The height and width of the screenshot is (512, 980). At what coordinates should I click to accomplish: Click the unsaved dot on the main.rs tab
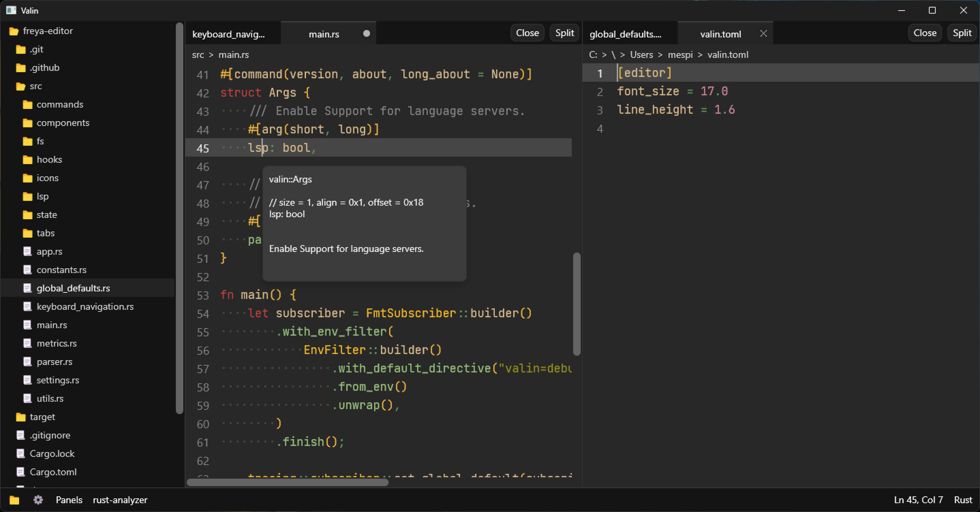pos(366,34)
